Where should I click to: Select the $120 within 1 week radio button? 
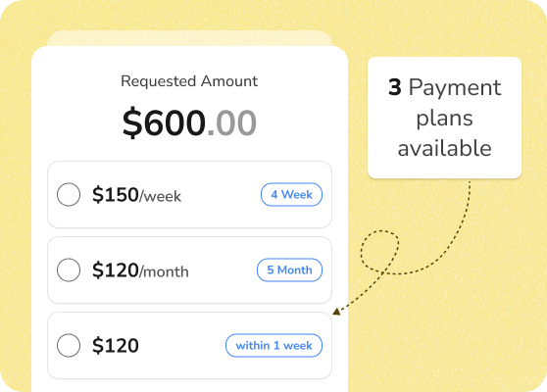tap(69, 345)
